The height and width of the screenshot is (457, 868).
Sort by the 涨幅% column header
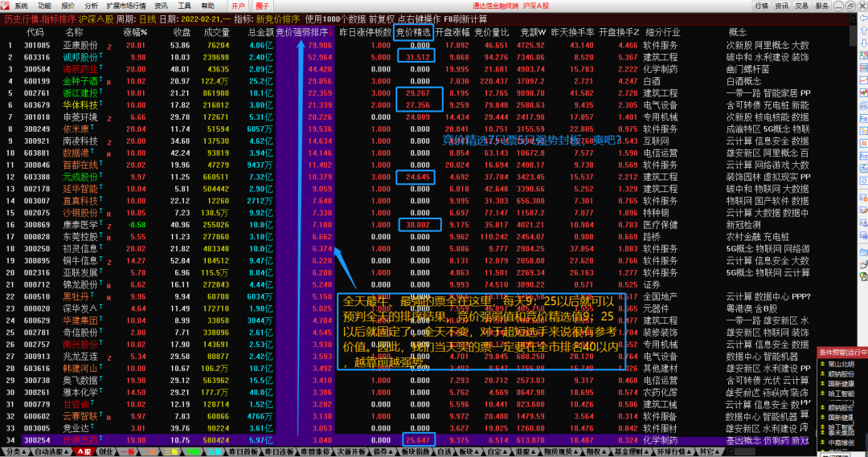(x=135, y=32)
